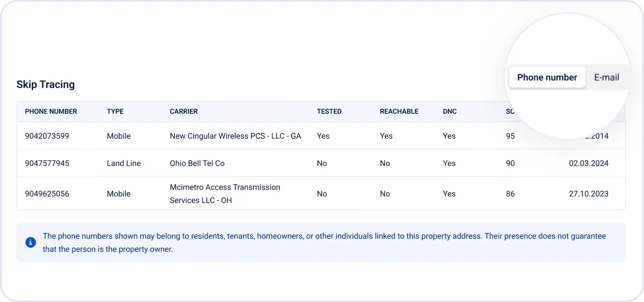Switch to the Phone number tab

pyautogui.click(x=547, y=78)
